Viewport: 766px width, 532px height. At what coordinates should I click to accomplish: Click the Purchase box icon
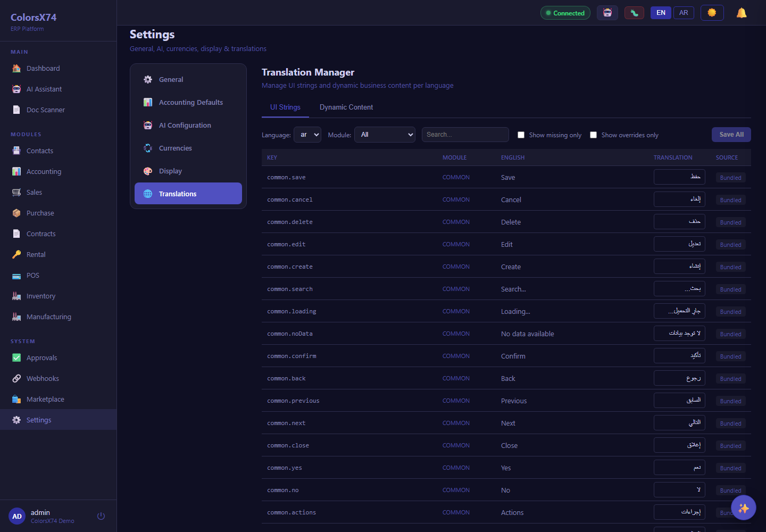(16, 213)
